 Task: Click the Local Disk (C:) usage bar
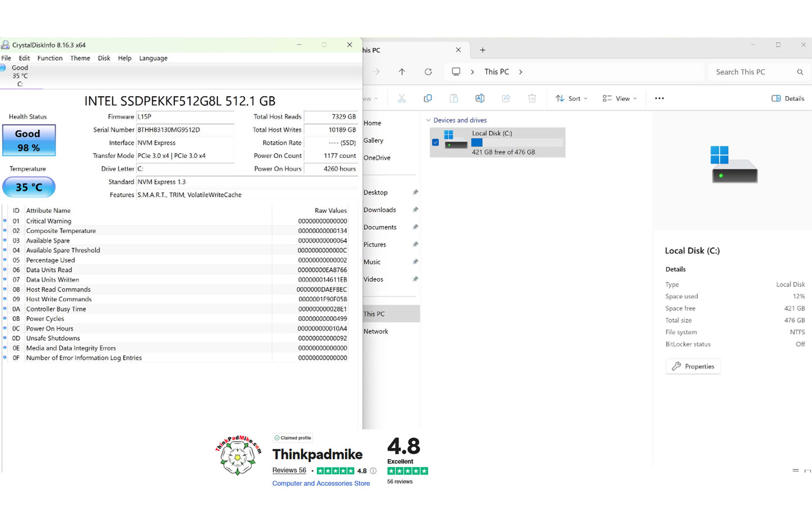click(x=517, y=143)
